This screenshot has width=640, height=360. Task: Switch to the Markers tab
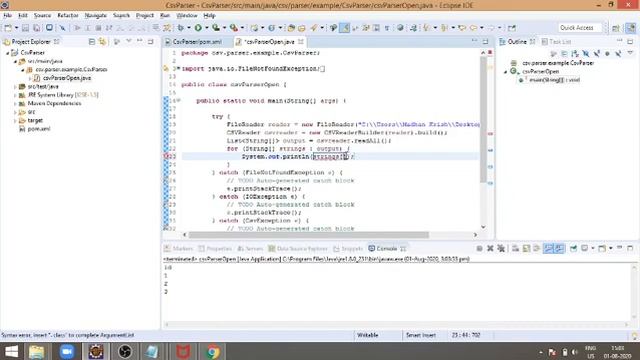pyautogui.click(x=179, y=248)
